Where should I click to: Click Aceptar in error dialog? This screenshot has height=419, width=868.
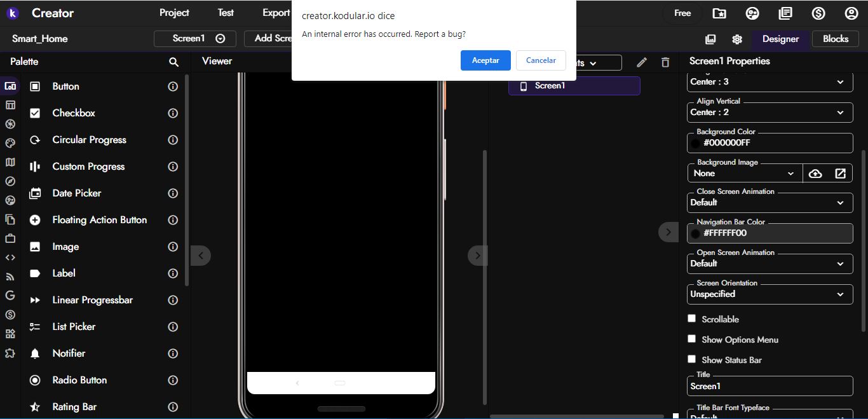coord(485,60)
